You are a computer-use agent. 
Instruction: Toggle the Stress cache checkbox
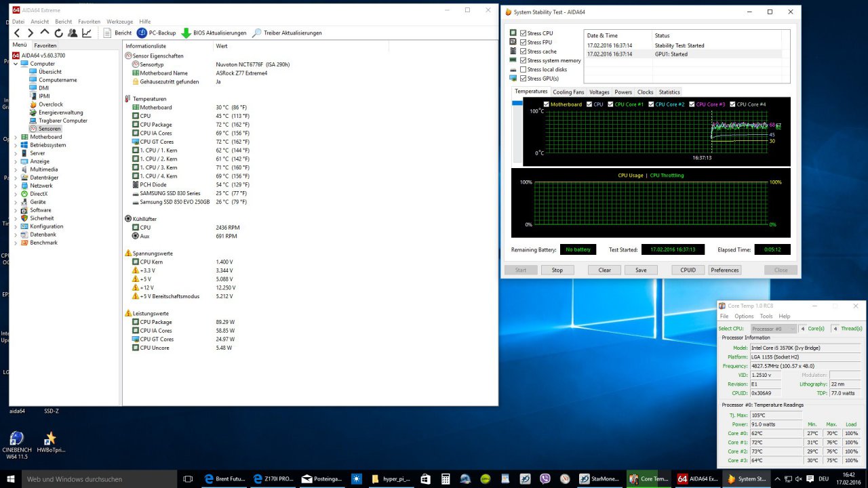[x=523, y=52]
